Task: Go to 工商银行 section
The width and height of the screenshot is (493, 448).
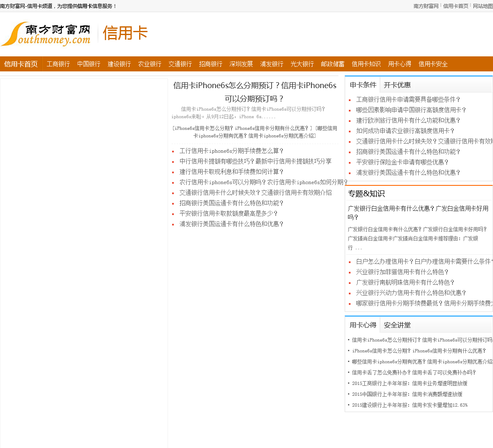Action: pyautogui.click(x=58, y=64)
